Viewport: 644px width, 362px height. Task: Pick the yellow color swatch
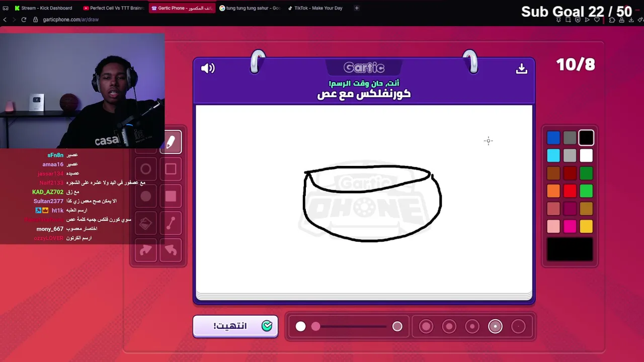(586, 227)
